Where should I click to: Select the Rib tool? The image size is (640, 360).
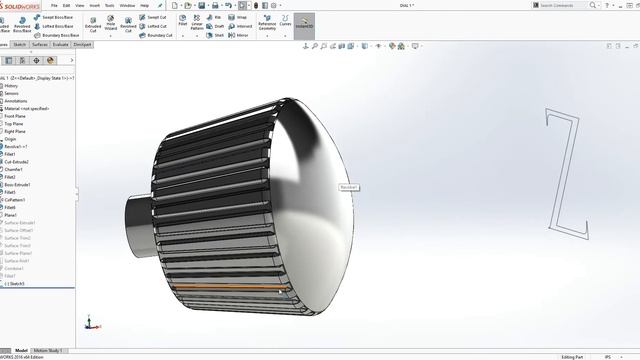(x=214, y=17)
